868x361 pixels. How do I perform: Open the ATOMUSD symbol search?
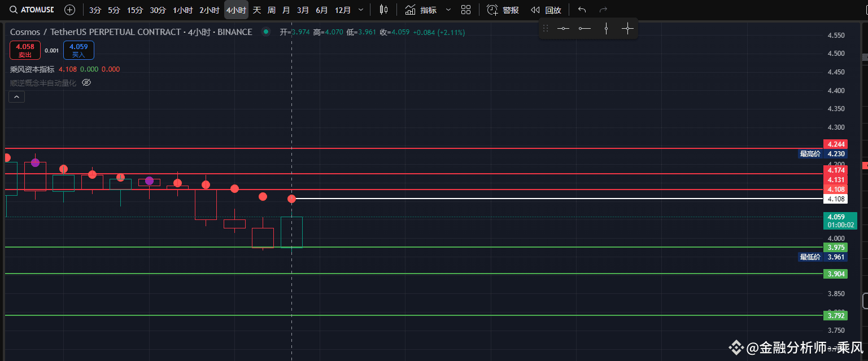(32, 10)
